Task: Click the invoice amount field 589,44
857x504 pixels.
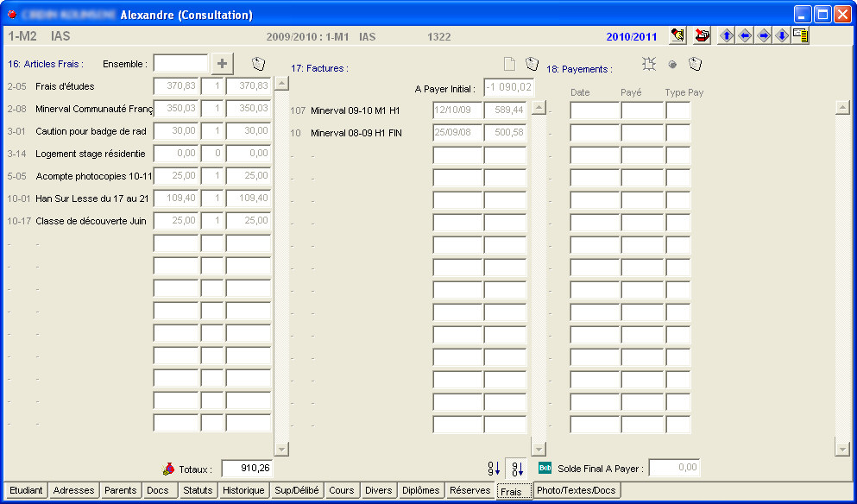Action: pyautogui.click(x=506, y=110)
